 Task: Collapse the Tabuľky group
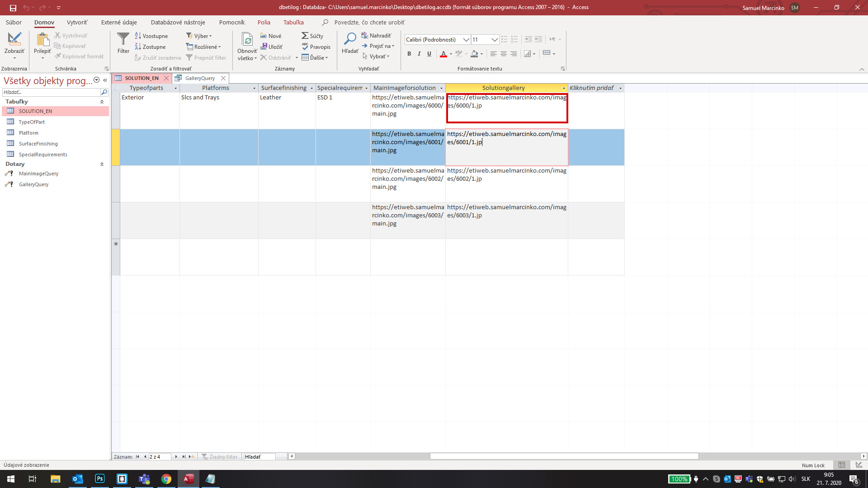pos(102,102)
